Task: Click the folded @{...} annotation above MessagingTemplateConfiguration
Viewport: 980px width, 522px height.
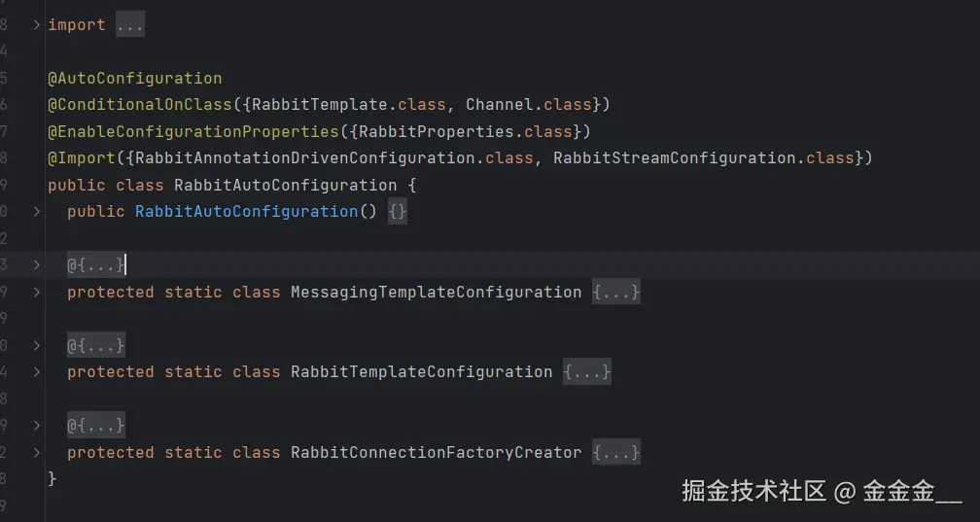Action: tap(95, 264)
